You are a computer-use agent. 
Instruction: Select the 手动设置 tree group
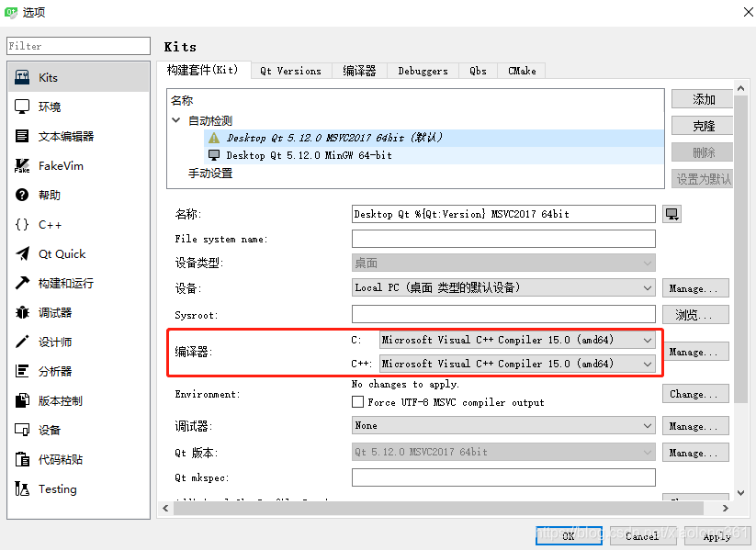210,173
